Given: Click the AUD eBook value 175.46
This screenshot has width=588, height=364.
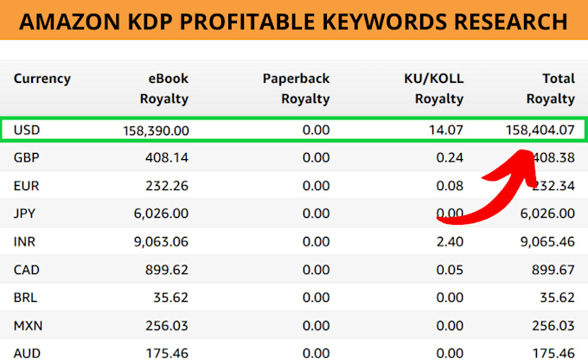Looking at the screenshot, I should pyautogui.click(x=167, y=354).
